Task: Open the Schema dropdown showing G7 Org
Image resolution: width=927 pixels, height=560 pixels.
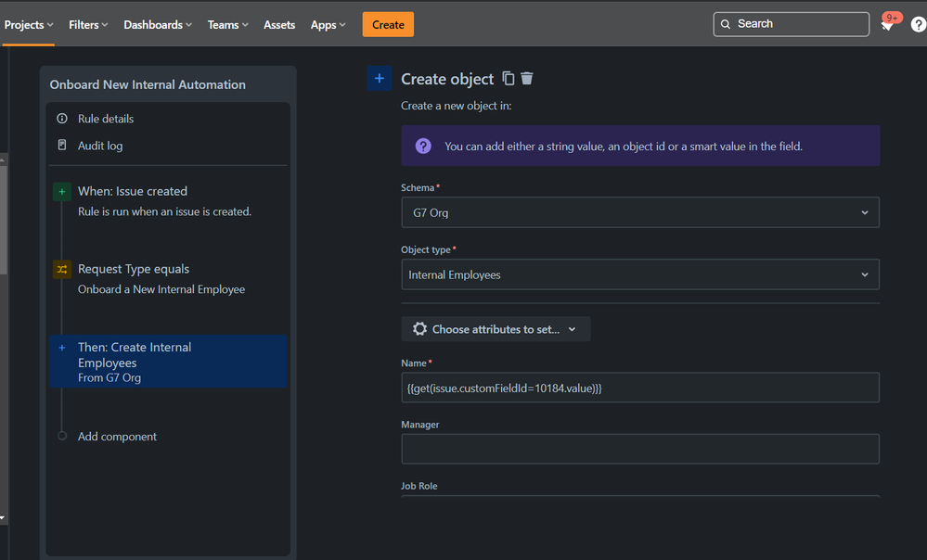Action: (x=640, y=212)
